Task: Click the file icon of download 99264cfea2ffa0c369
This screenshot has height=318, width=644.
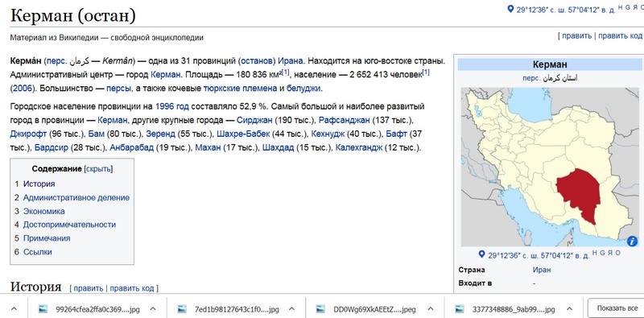Action: pyautogui.click(x=43, y=309)
